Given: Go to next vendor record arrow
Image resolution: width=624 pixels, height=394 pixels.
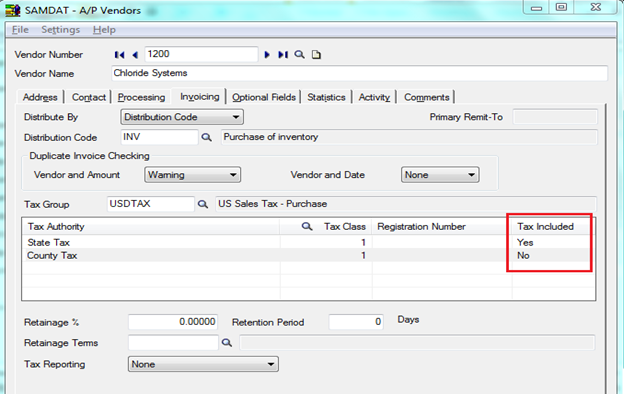Looking at the screenshot, I should [x=267, y=55].
